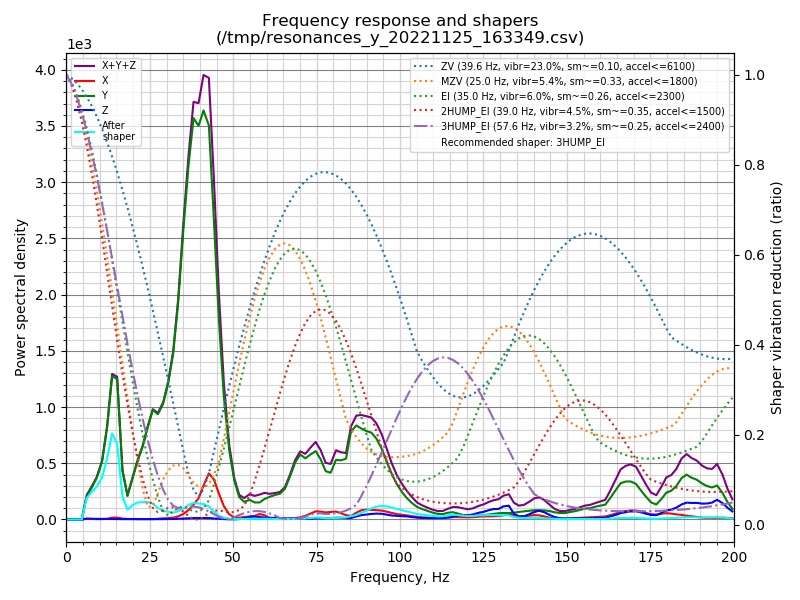This screenshot has height=600, width=800.
Task: Click the dotted blue ZV legend swatch
Action: (x=424, y=66)
